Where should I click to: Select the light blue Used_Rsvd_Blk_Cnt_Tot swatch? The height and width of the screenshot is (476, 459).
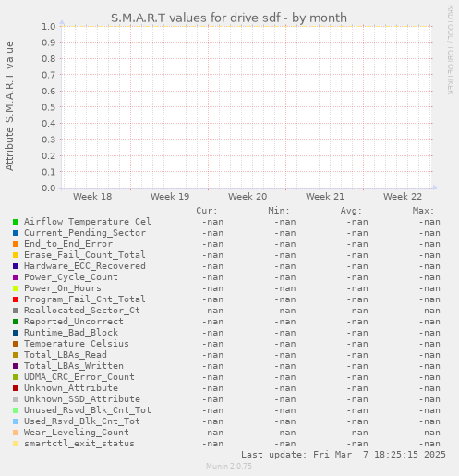(x=16, y=421)
